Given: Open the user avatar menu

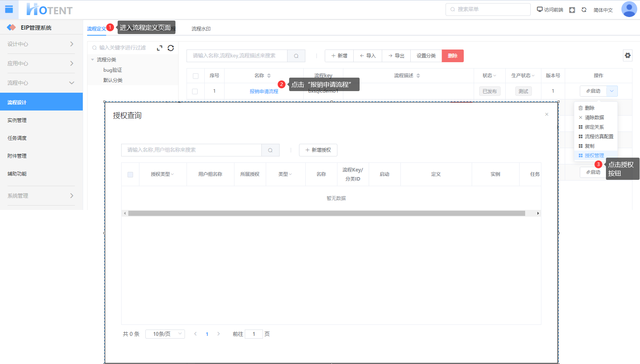Looking at the screenshot, I should [x=629, y=10].
